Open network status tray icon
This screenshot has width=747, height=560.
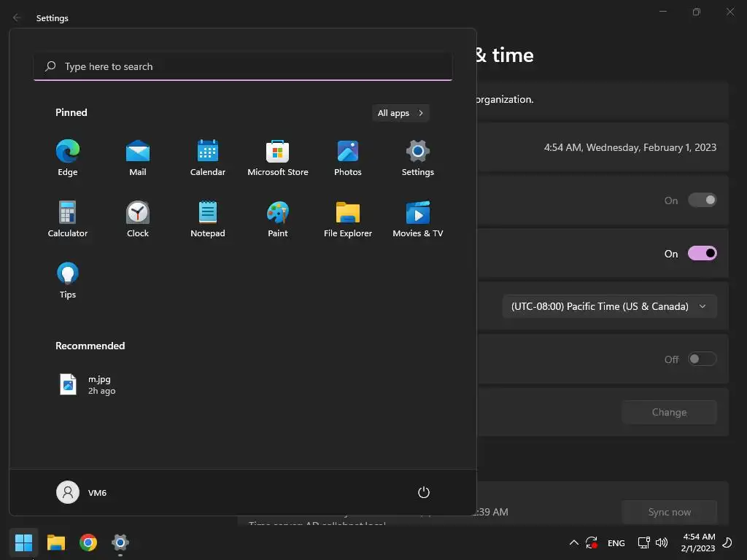(x=643, y=542)
